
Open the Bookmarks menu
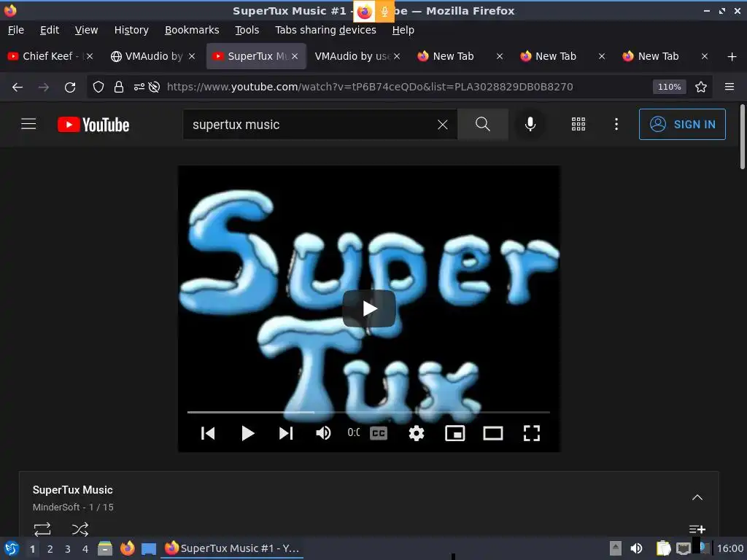[192, 30]
